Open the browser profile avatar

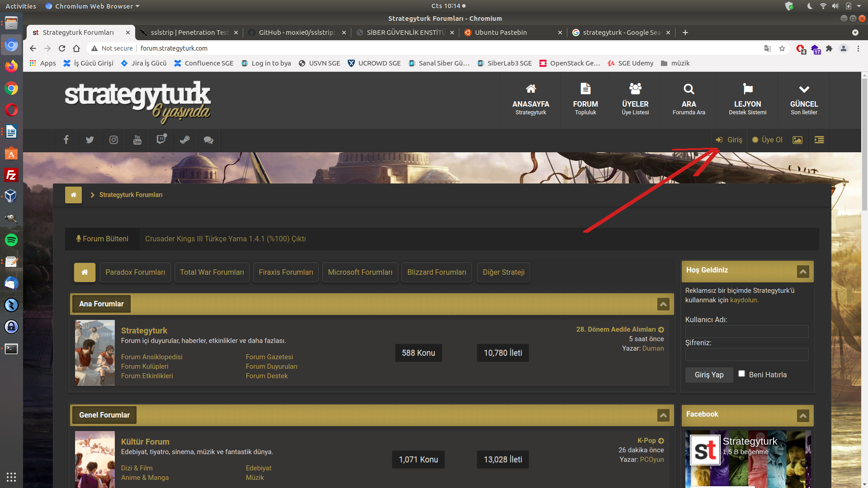click(x=844, y=48)
